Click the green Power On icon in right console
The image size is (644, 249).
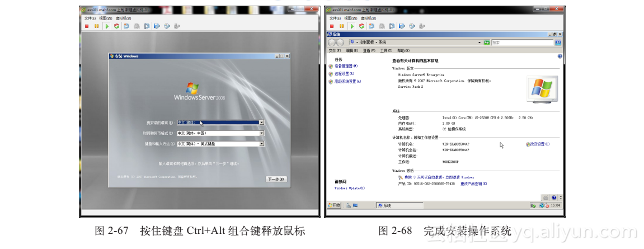pos(351,26)
